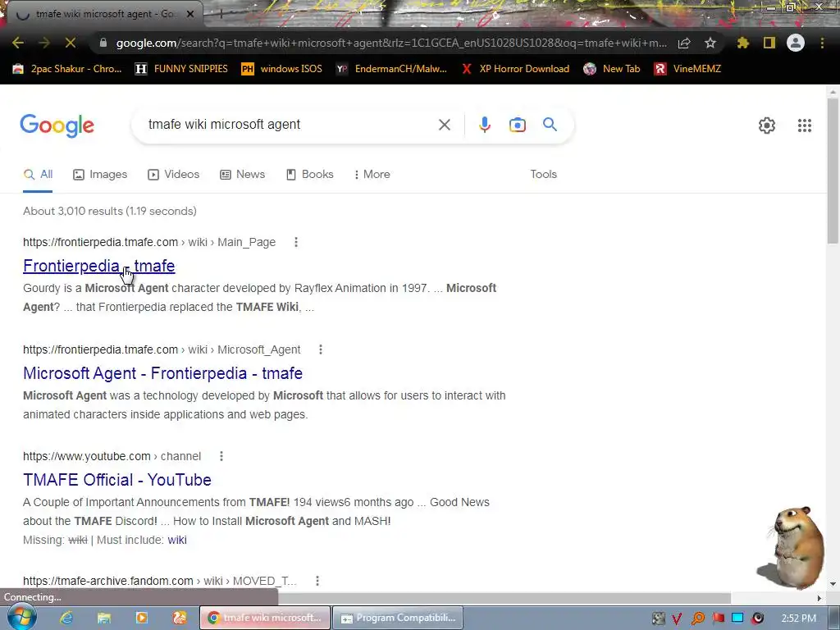Open the EndermanCH/Malw... bookmark

click(391, 69)
